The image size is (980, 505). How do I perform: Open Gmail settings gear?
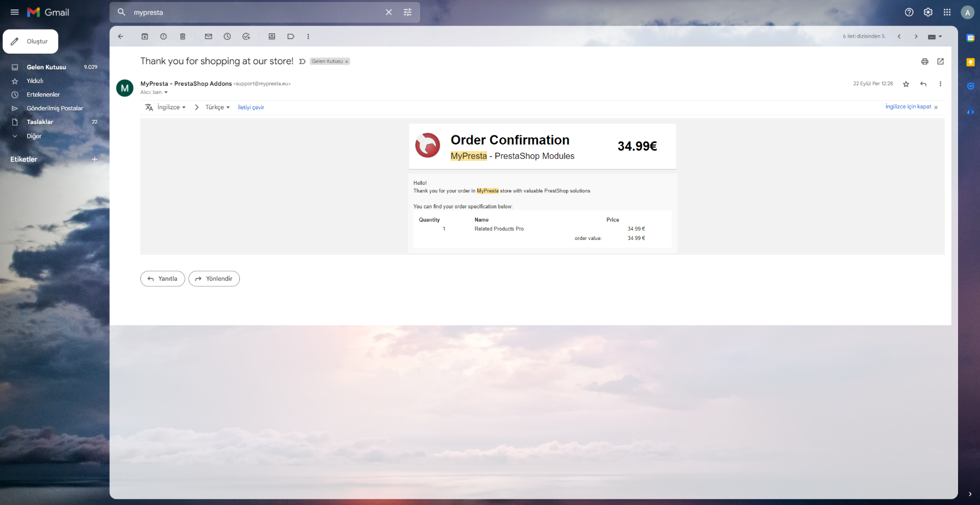point(928,12)
